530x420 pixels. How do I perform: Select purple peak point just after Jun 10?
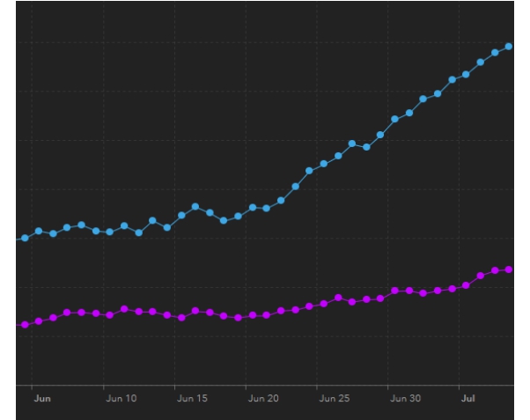pyautogui.click(x=124, y=309)
